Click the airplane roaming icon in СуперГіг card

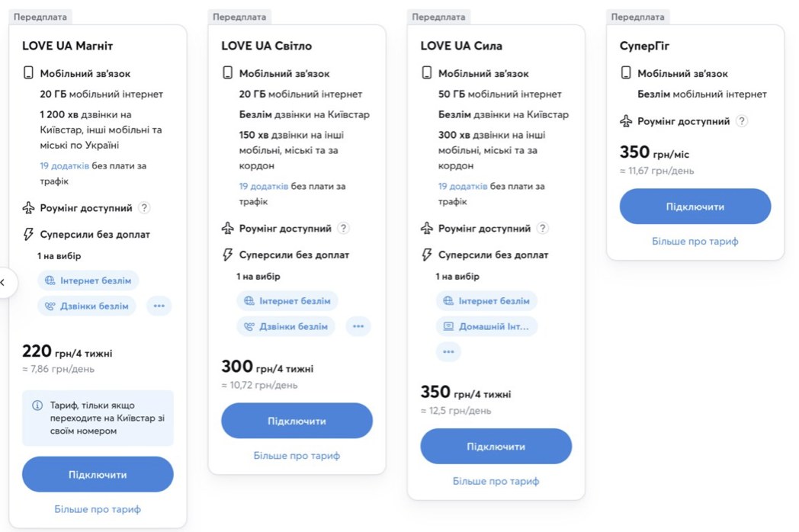coord(626,120)
